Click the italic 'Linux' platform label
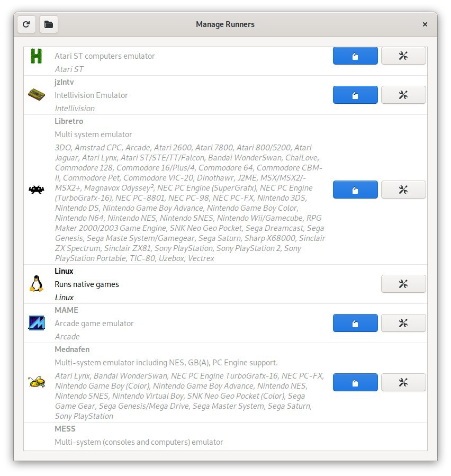 (64, 298)
